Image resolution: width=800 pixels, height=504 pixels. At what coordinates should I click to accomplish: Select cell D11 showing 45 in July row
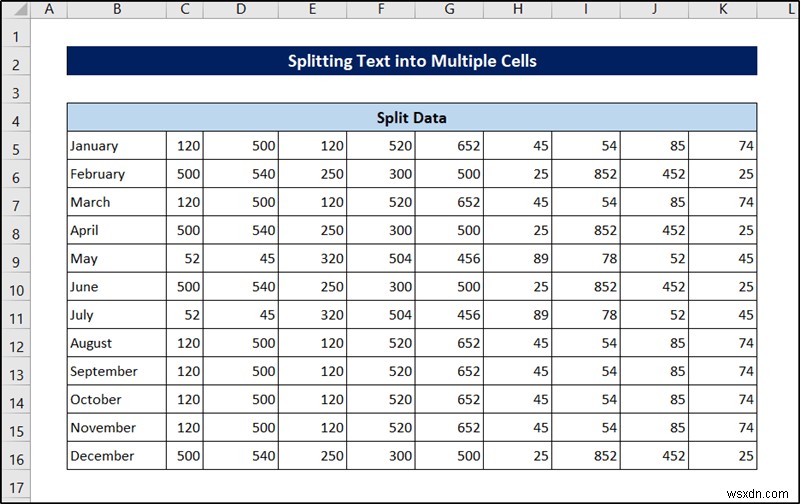[x=241, y=314]
